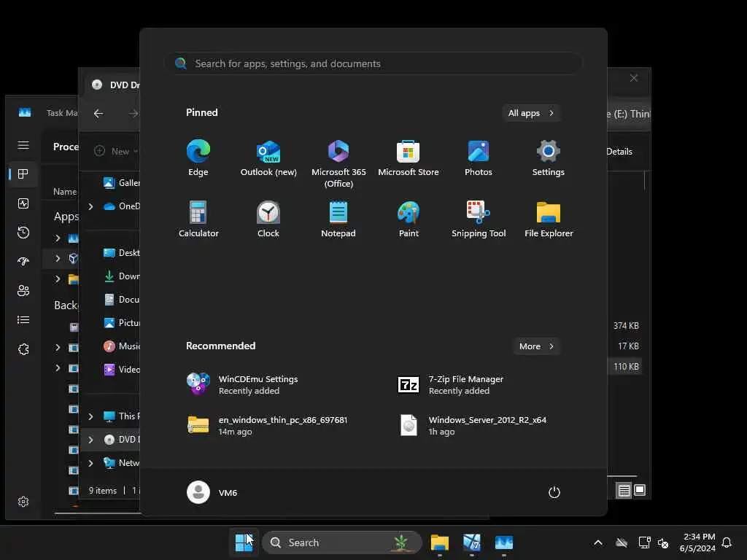Select Task Manager Details tab icon
747x560 pixels.
click(23, 319)
